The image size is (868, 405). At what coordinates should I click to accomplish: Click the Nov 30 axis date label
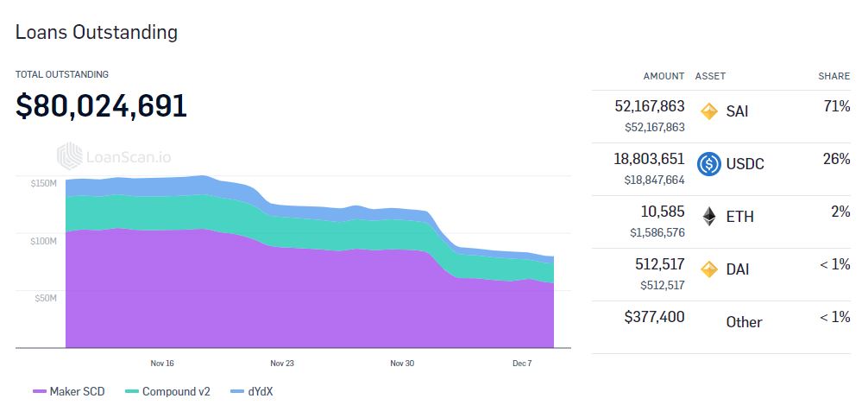click(x=402, y=364)
